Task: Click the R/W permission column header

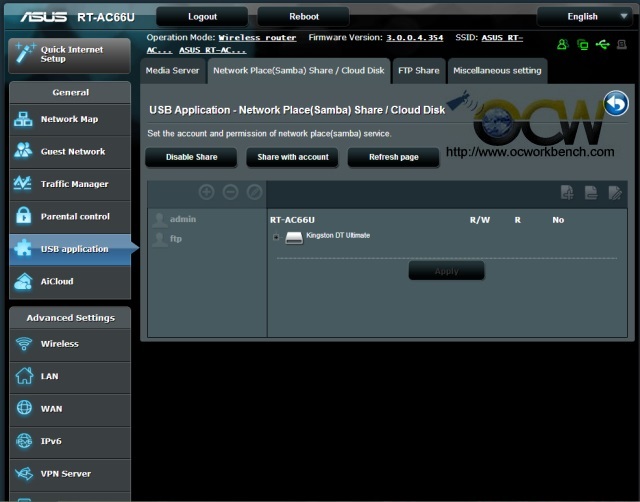Action: click(480, 220)
